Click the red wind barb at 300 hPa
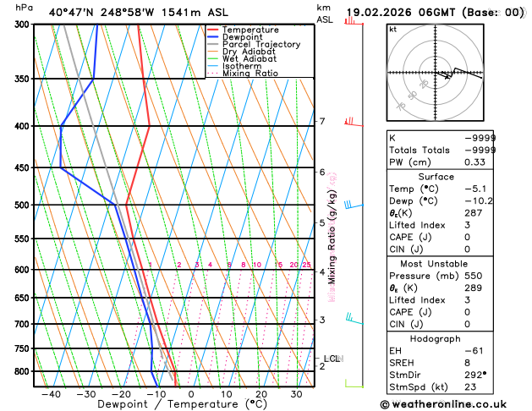 coord(354,21)
